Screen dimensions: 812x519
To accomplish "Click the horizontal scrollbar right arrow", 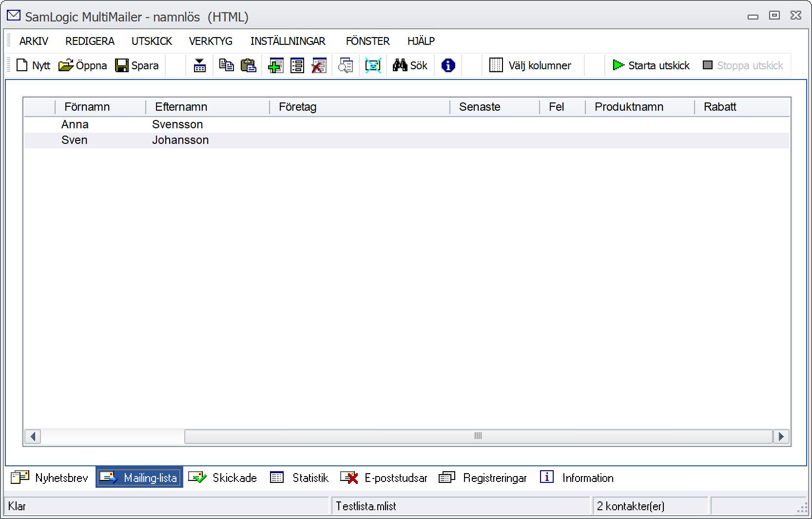I will (x=781, y=436).
